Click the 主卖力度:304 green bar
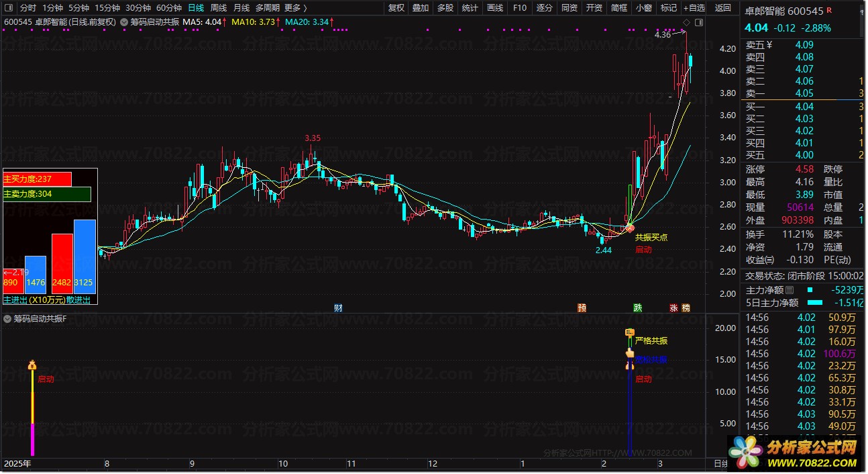 click(x=47, y=194)
